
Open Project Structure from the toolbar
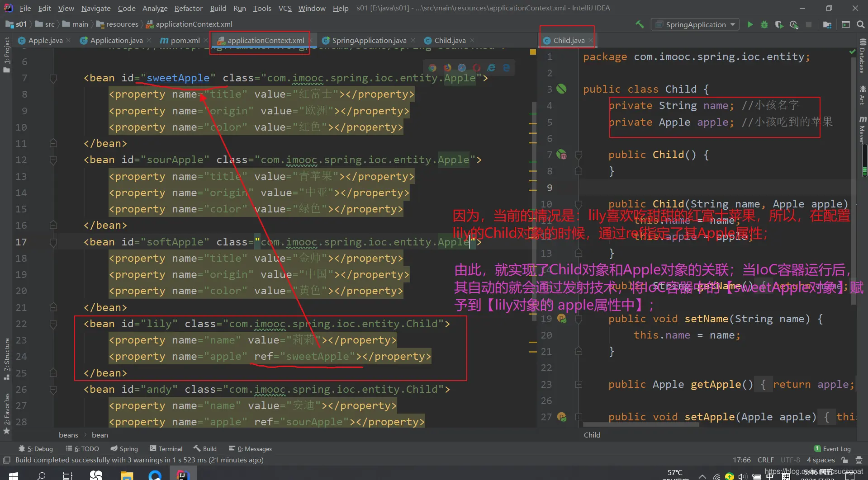tap(827, 24)
